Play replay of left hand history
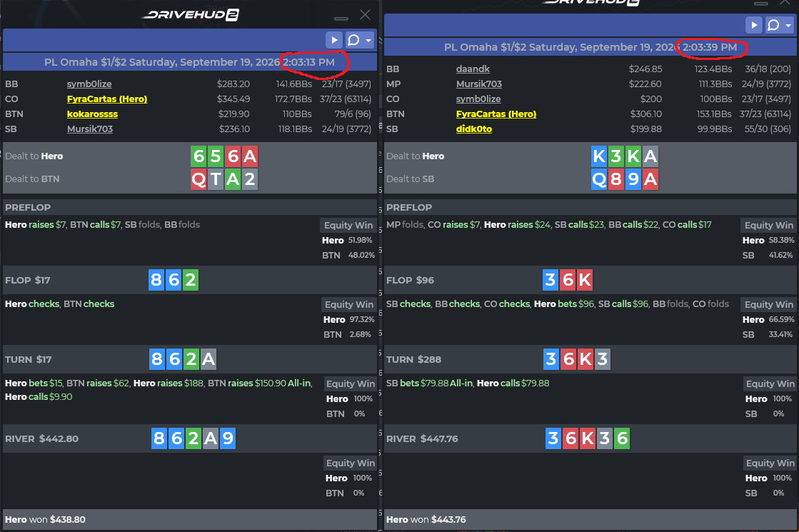 [x=333, y=40]
